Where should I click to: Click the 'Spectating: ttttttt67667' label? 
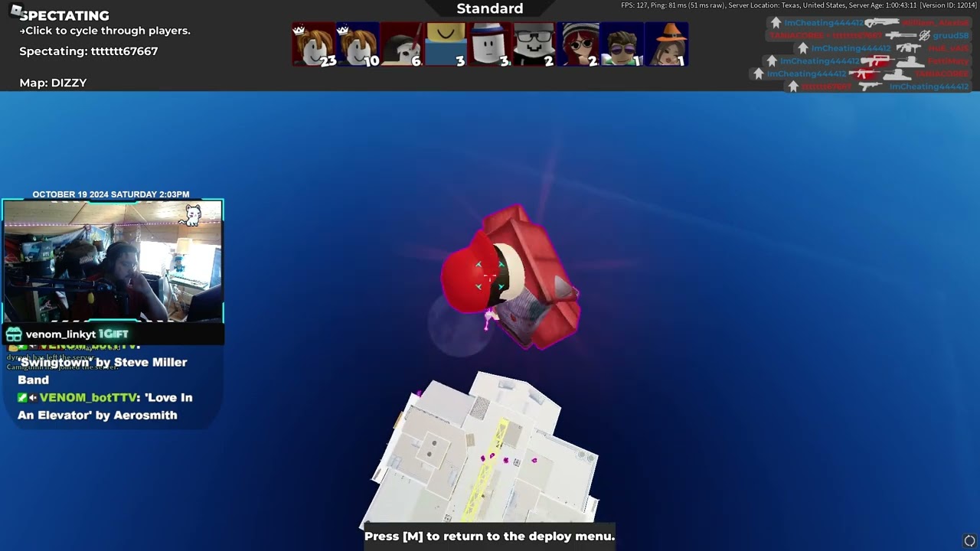tap(89, 51)
